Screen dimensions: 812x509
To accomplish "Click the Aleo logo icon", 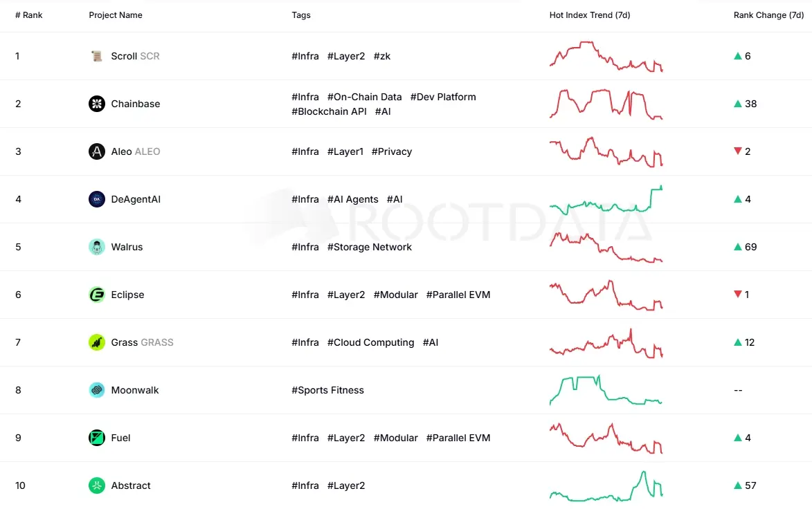I will 97,151.
